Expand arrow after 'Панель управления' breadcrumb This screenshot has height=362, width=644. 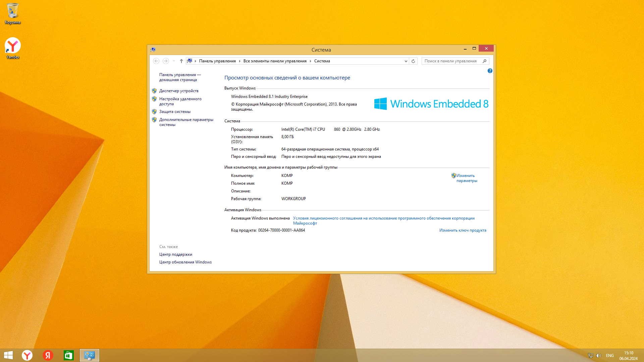(x=239, y=61)
